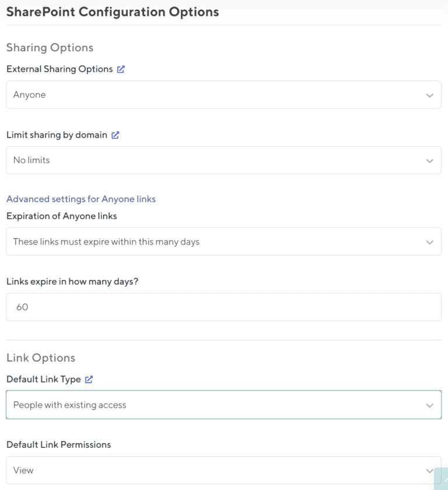Viewport: 448px width, 490px height.
Task: Click the Advanced settings for Anyone links text
Action: tap(81, 199)
